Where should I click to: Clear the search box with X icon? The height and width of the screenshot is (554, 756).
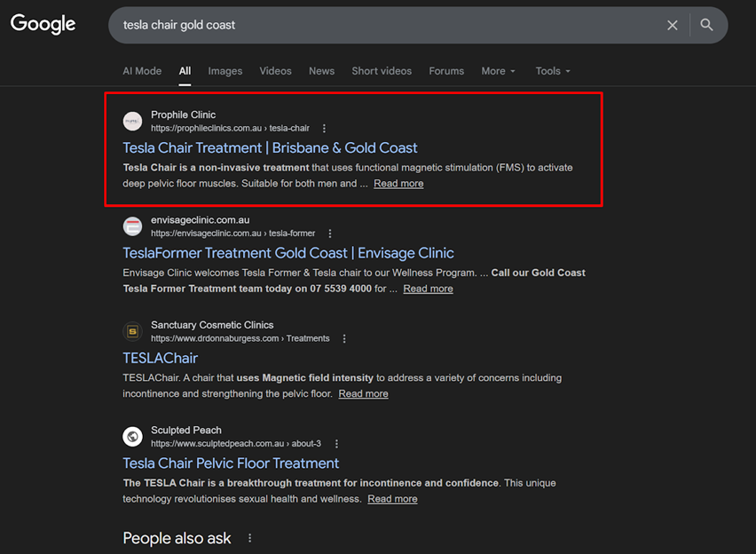tap(673, 25)
